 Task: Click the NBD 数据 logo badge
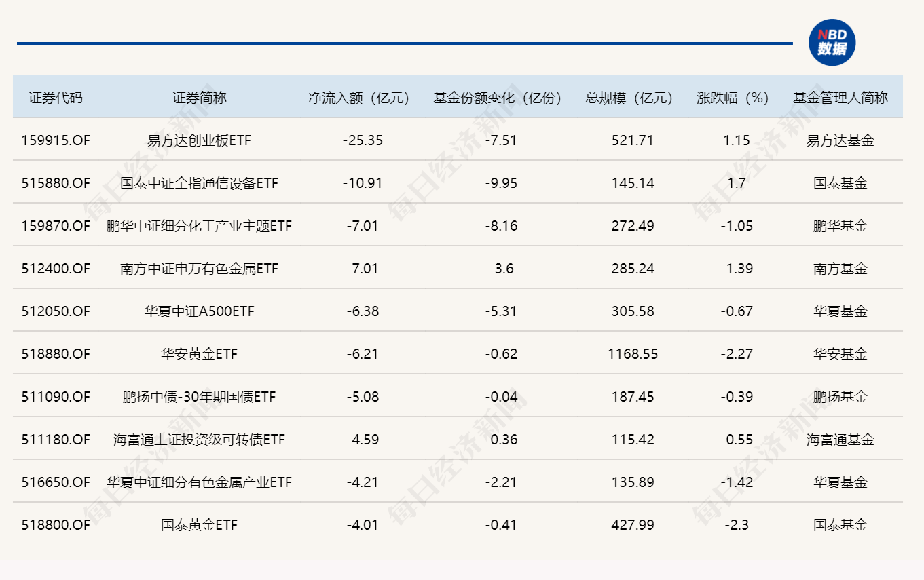click(x=832, y=43)
